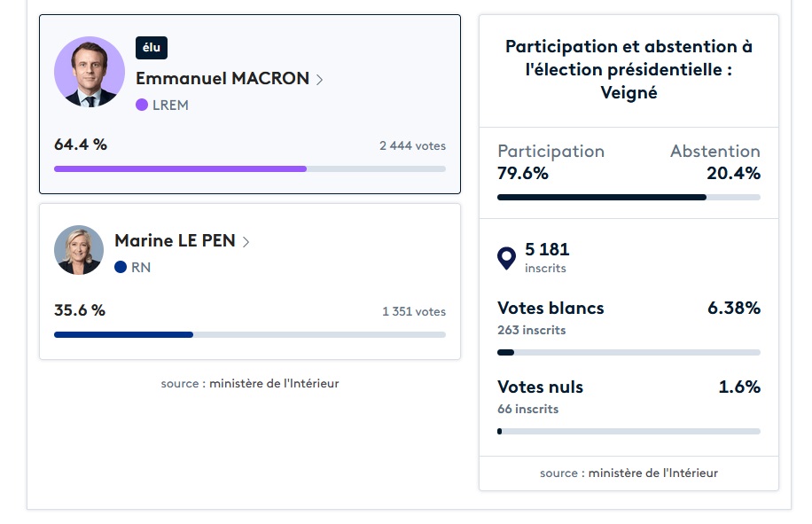Screen dimensions: 812x524
Task: Click the purple LREM party dot
Action: tap(142, 106)
